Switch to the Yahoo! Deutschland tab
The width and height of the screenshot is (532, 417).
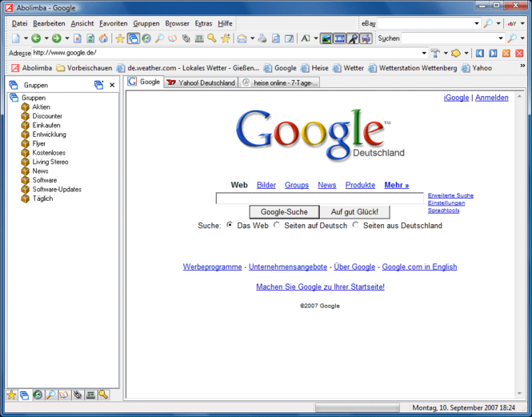pyautogui.click(x=201, y=83)
